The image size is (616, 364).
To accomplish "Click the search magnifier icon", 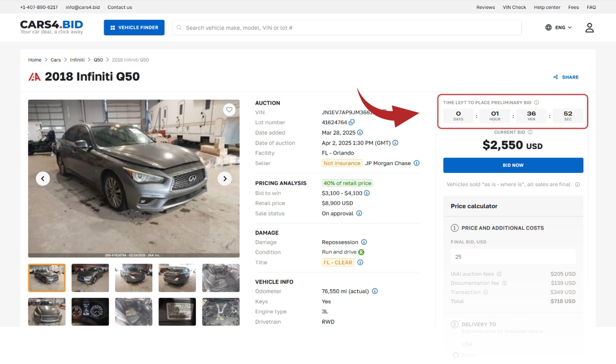I will pos(179,28).
